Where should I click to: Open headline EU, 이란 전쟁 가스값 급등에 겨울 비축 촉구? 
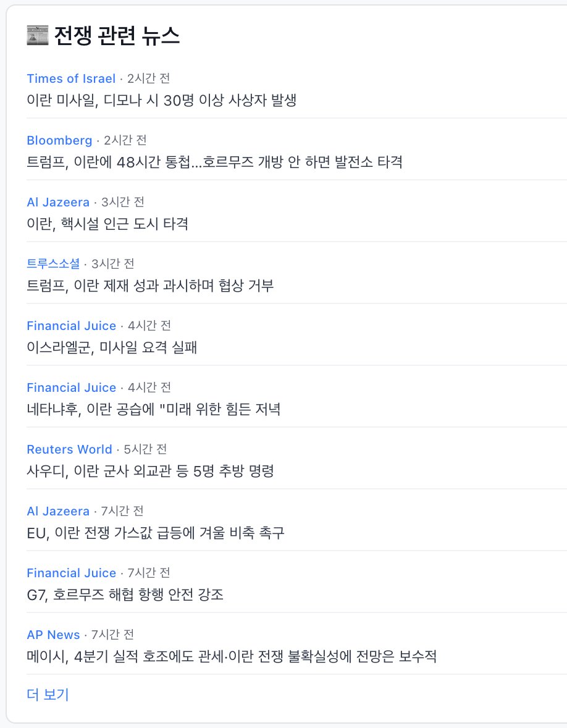[156, 533]
